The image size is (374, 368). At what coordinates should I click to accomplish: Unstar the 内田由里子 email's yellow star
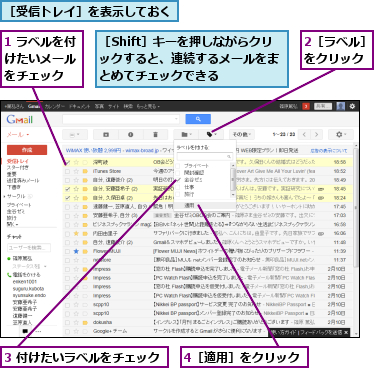(76, 233)
